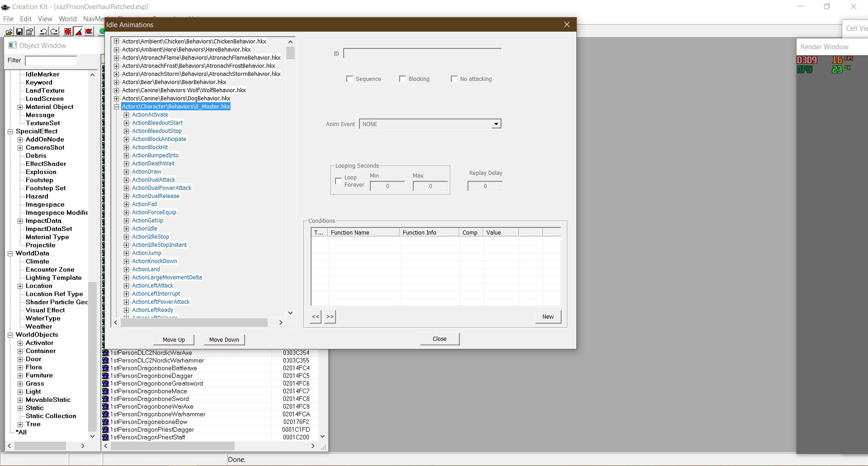
Task: Click the Move Down button
Action: pyautogui.click(x=224, y=339)
